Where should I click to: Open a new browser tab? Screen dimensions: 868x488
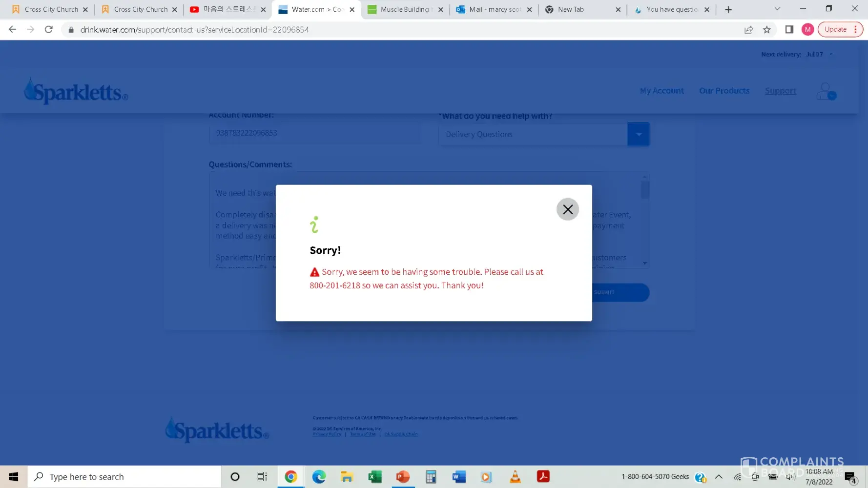728,10
